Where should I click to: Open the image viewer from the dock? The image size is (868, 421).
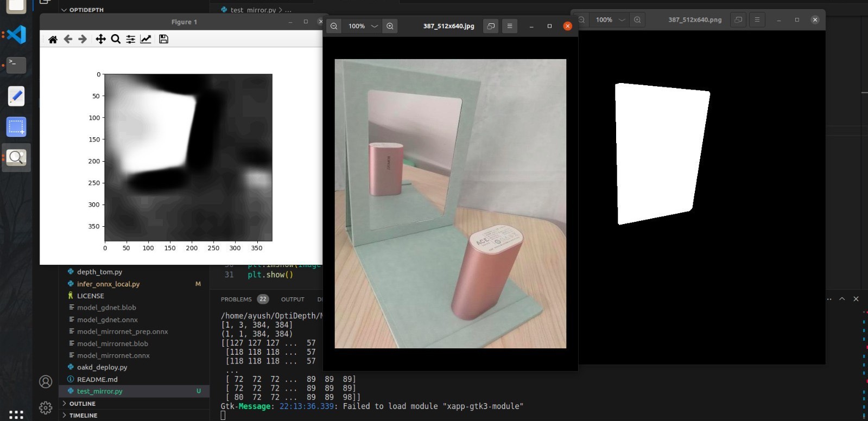(x=16, y=158)
